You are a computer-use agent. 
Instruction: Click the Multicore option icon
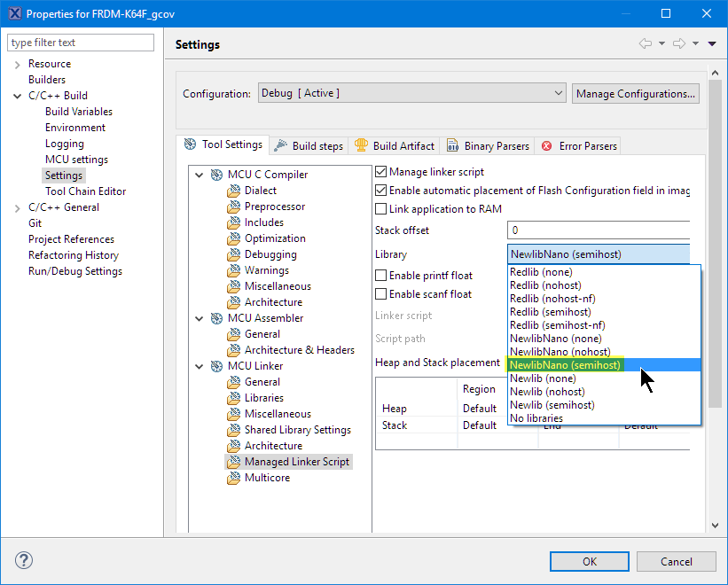click(x=233, y=478)
